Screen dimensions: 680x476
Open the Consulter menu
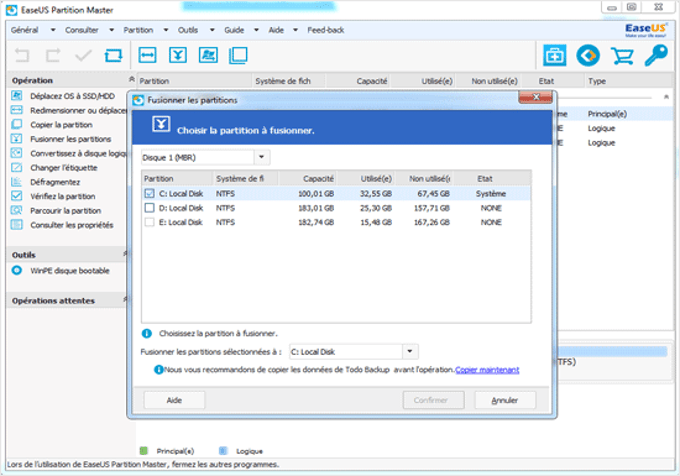point(82,30)
